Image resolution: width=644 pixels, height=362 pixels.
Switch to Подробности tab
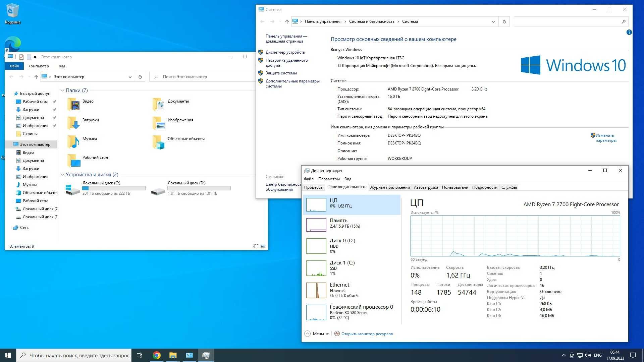(x=485, y=187)
